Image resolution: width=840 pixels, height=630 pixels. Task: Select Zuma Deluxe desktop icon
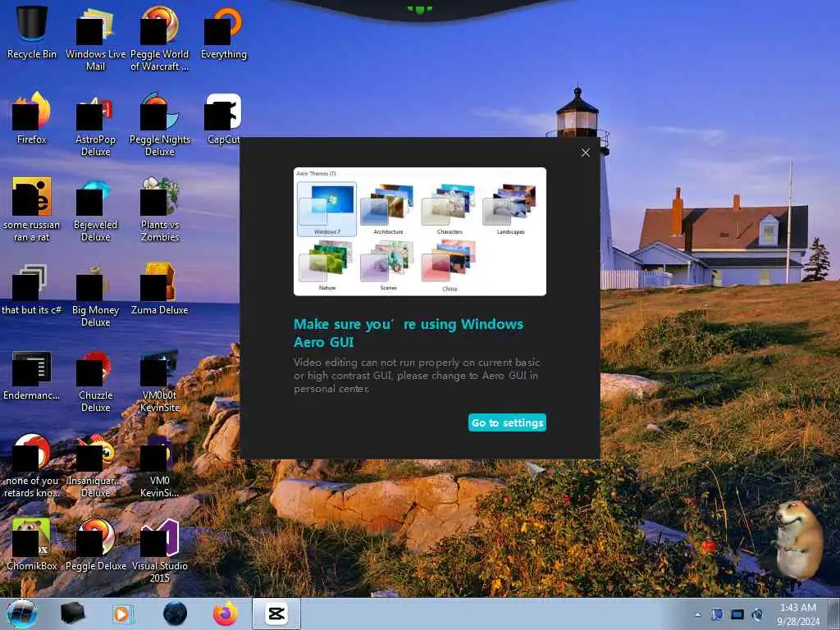160,289
